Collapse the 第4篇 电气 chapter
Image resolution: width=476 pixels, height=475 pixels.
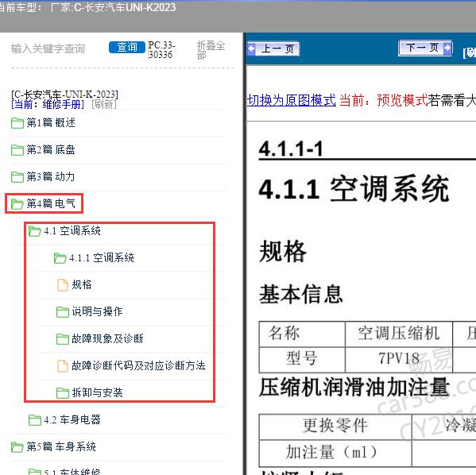[x=51, y=203]
